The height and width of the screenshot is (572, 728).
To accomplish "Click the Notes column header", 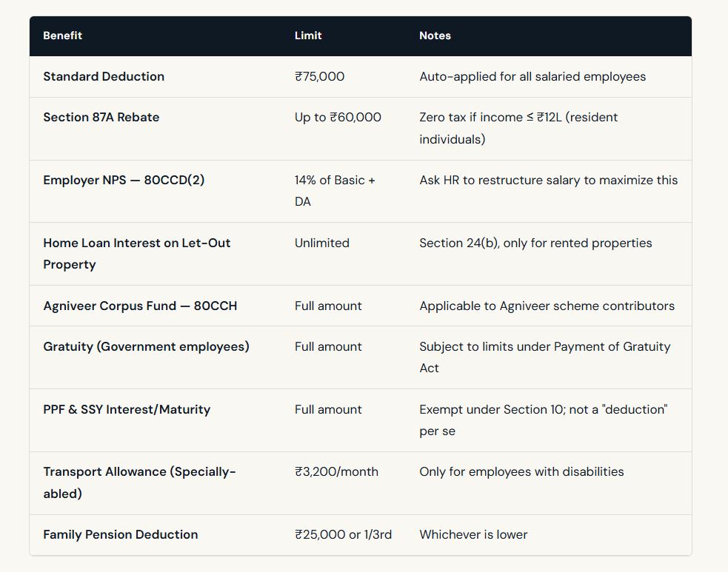I will 435,36.
